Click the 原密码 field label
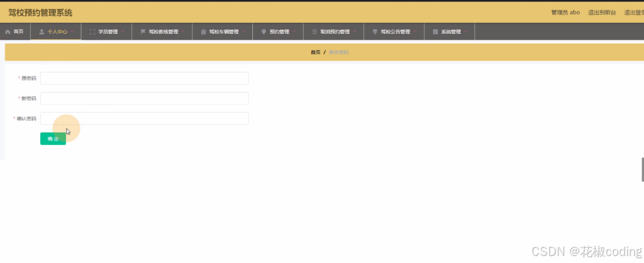This screenshot has width=644, height=263. point(29,78)
